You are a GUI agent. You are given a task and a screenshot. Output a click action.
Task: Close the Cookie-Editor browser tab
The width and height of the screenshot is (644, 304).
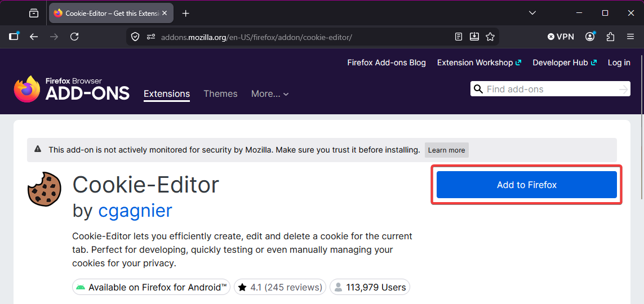(x=165, y=13)
